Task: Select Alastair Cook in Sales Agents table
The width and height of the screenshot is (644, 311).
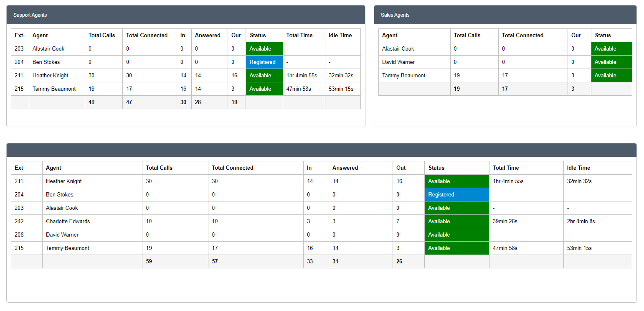Action: pyautogui.click(x=398, y=49)
